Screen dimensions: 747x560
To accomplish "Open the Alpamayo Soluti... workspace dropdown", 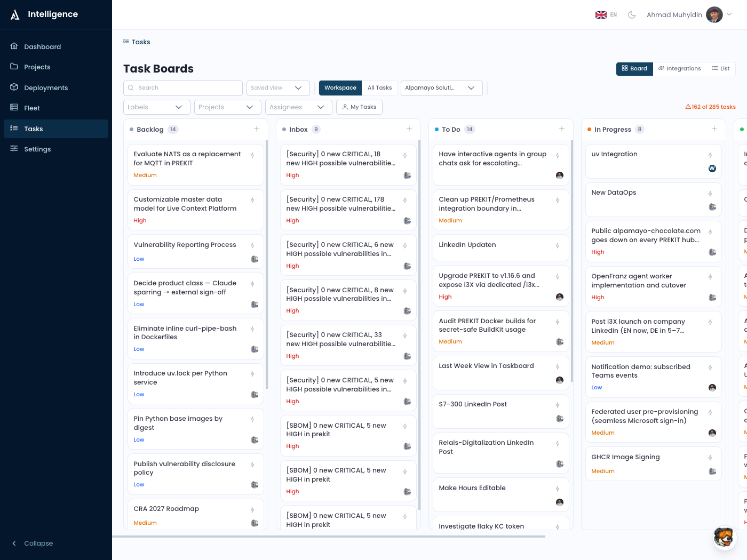I will [442, 88].
